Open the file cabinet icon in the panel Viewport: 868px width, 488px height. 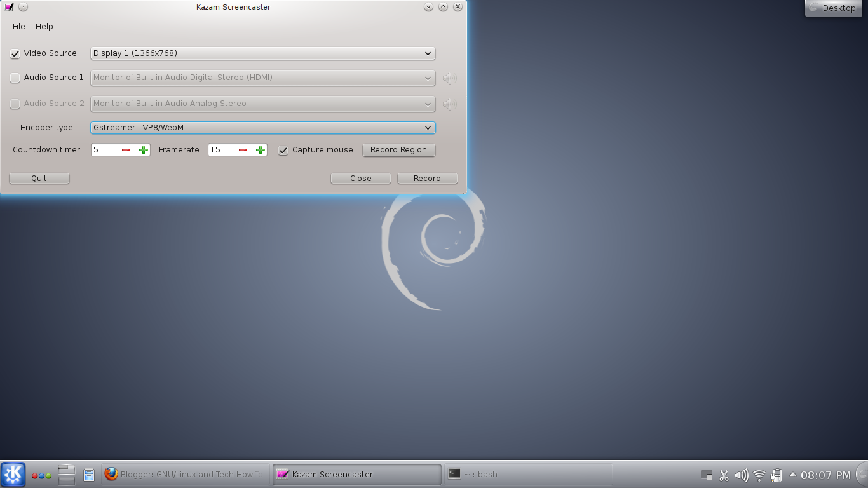89,475
